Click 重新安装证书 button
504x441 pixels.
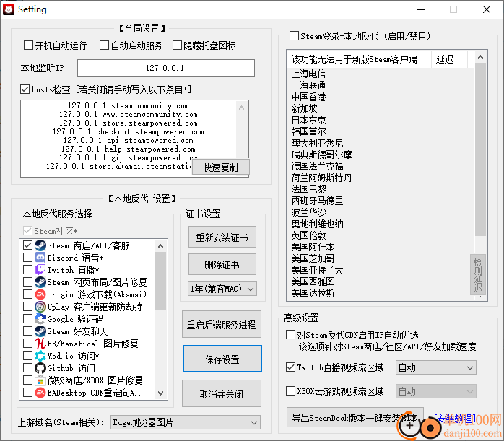[222, 237]
